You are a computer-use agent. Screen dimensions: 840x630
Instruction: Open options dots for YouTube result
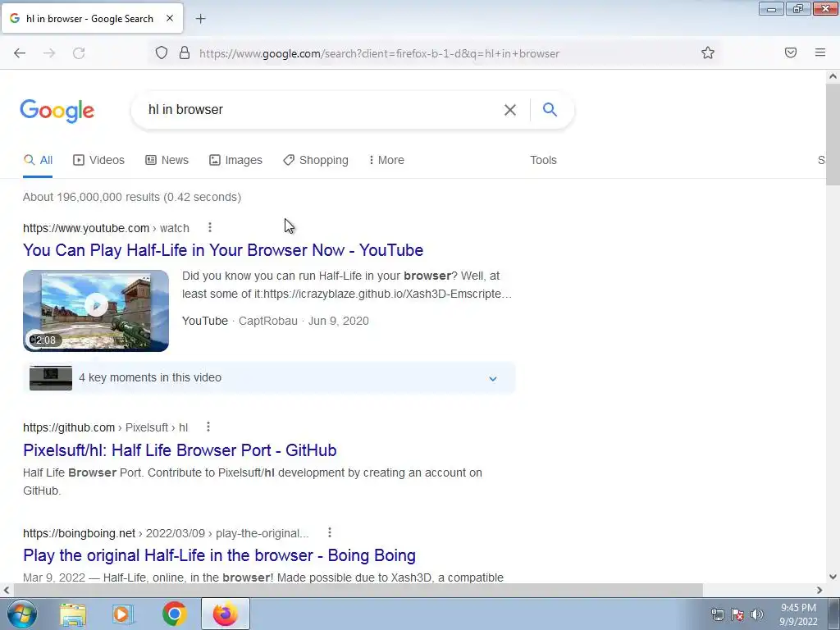click(x=210, y=228)
